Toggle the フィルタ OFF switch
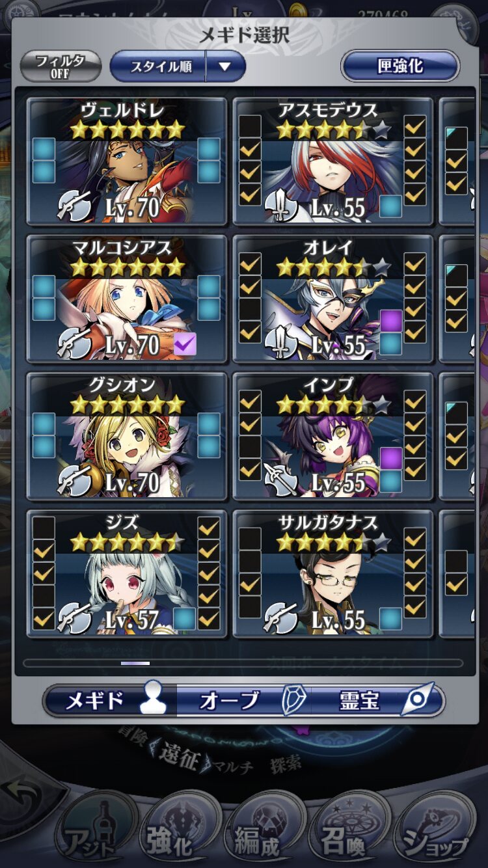The width and height of the screenshot is (488, 868). (x=60, y=66)
